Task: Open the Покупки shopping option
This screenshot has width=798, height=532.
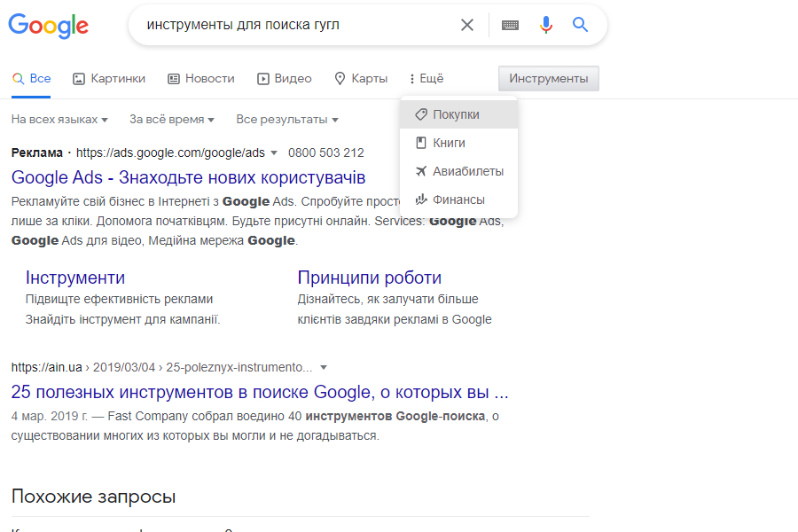Action: click(x=456, y=114)
